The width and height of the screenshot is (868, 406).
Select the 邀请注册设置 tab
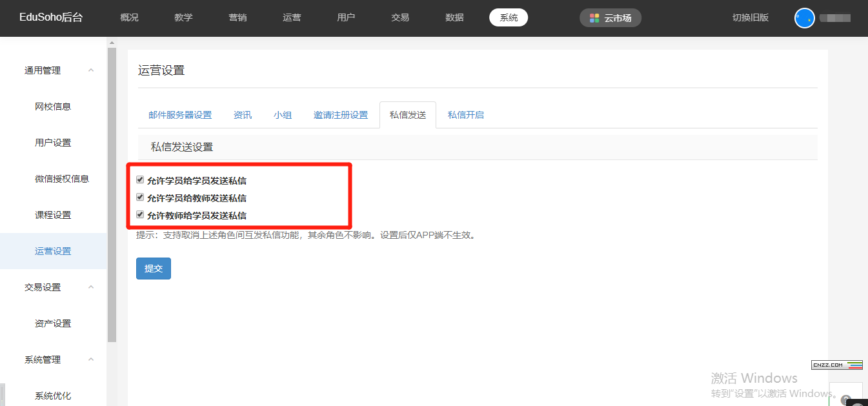340,115
